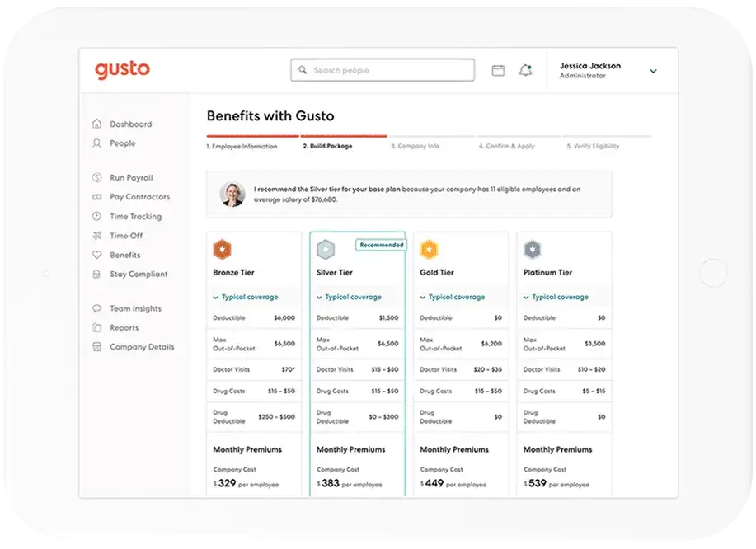The height and width of the screenshot is (549, 756).
Task: Click the Silver Tier badge icon
Action: pos(326,250)
